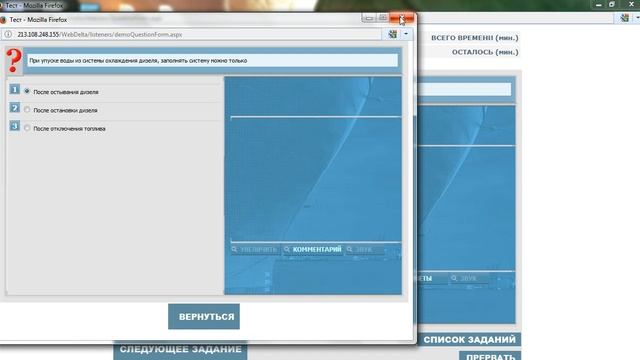Viewport: 640px width, 360px height.
Task: Click the ВСЕГО ВРЕМЕНИ (мин.) label
Action: click(x=475, y=38)
